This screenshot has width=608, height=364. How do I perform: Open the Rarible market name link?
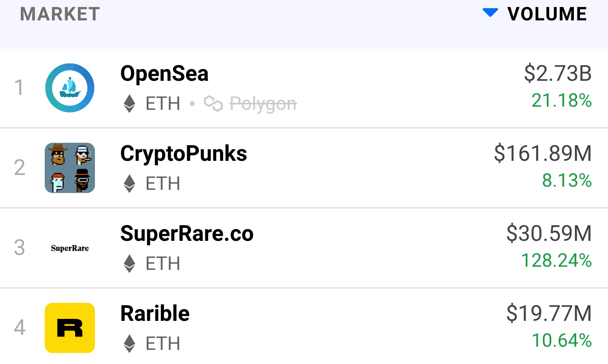coord(155,313)
